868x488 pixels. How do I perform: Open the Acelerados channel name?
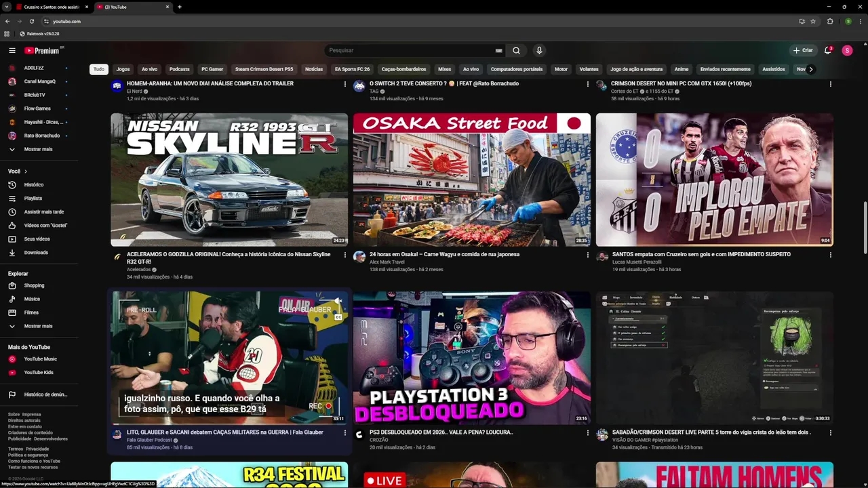tap(139, 269)
